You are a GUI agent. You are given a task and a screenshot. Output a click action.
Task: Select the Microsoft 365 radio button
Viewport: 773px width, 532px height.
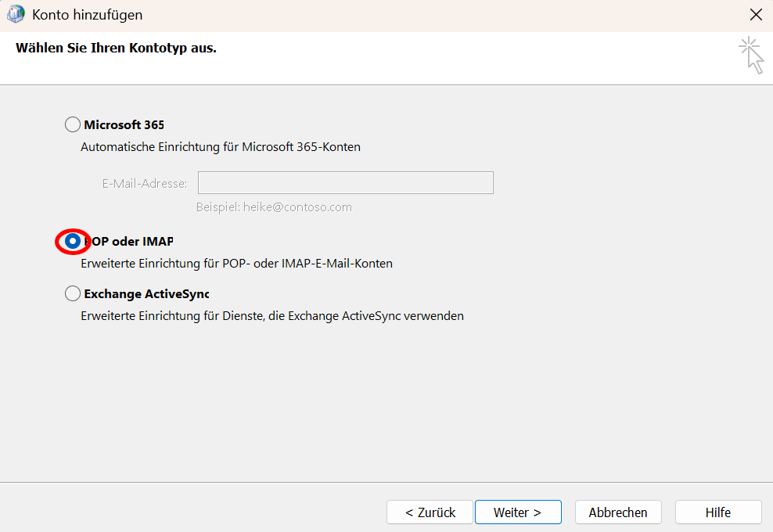(73, 124)
